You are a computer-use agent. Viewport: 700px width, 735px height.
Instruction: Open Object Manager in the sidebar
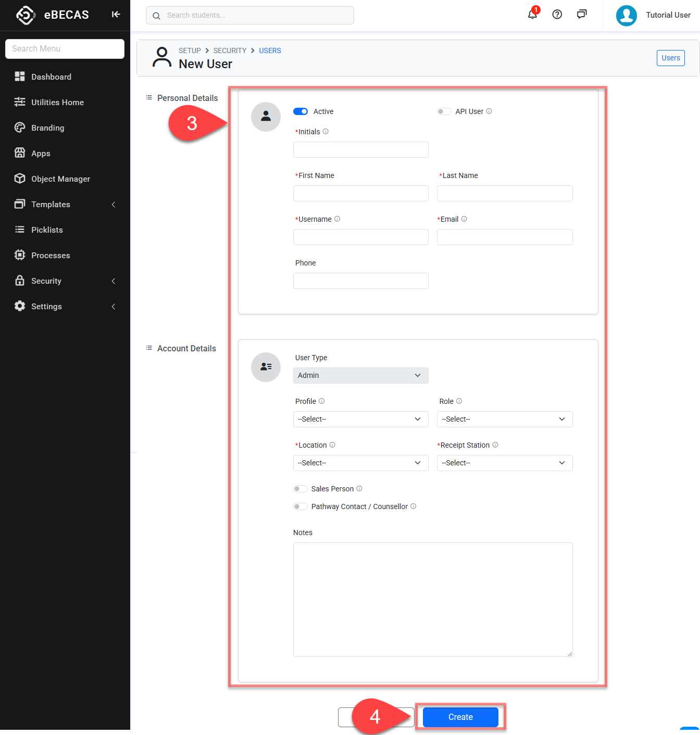coord(60,179)
